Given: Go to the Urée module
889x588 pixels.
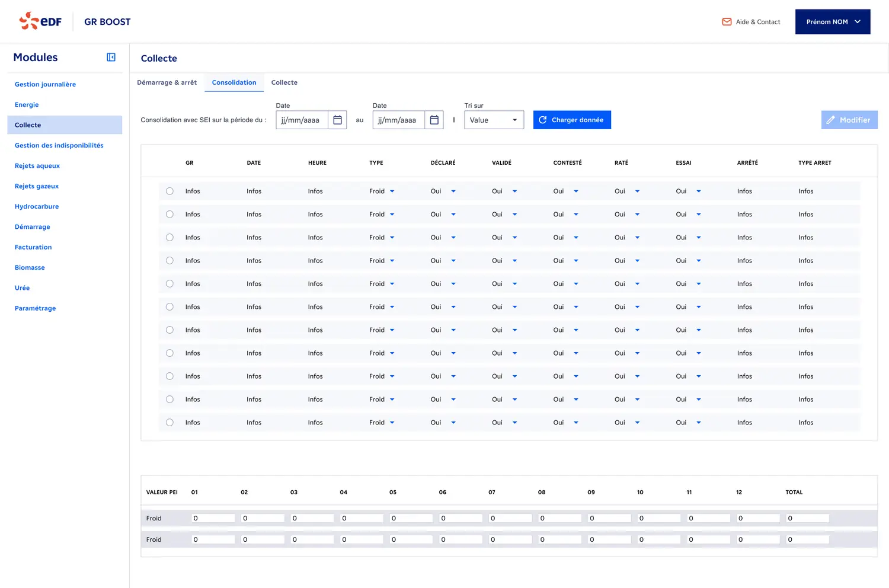Looking at the screenshot, I should tap(22, 287).
